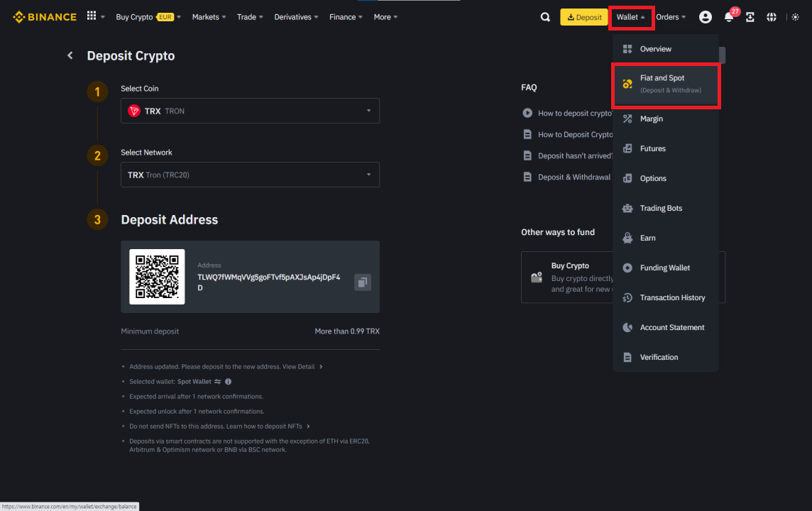Image resolution: width=812 pixels, height=511 pixels.
Task: Open the Select Network TRC20 dropdown
Action: click(250, 175)
